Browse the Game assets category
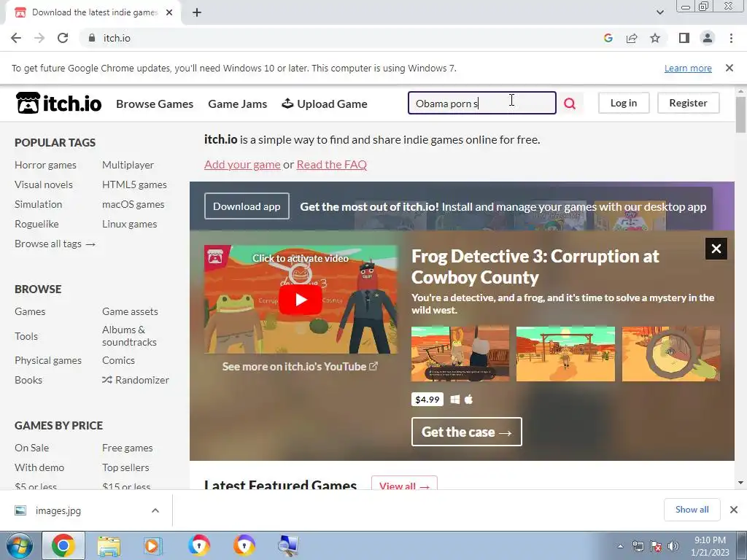This screenshot has width=747, height=560. (x=130, y=311)
